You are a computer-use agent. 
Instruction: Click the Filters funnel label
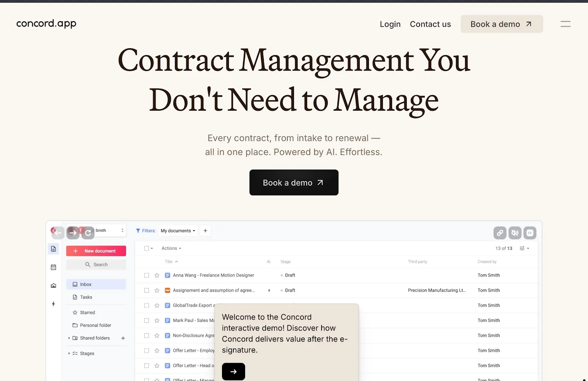click(146, 231)
